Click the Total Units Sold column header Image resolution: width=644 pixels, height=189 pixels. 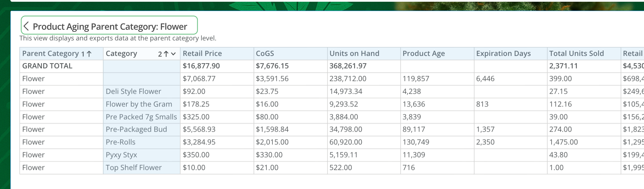click(576, 54)
